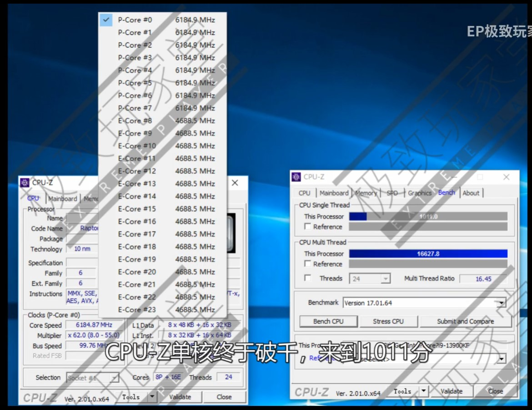532x410 pixels.
Task: Open Threads count dropdown showing 24
Action: pyautogui.click(x=370, y=279)
